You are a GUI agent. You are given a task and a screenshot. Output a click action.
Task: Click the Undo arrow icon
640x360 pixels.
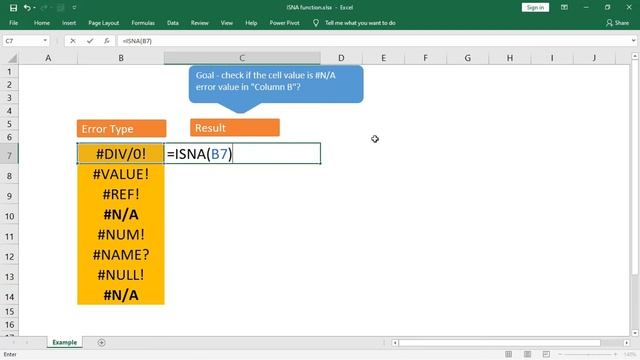click(x=27, y=8)
